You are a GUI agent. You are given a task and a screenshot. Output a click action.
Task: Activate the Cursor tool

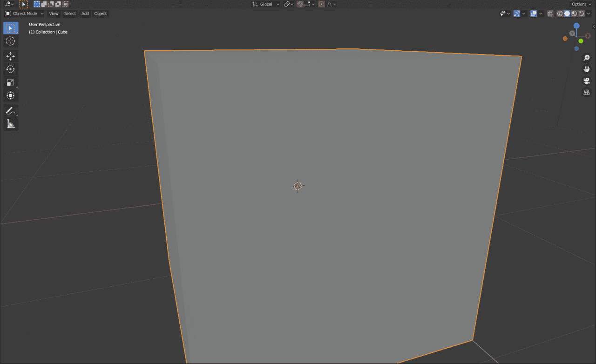[10, 41]
